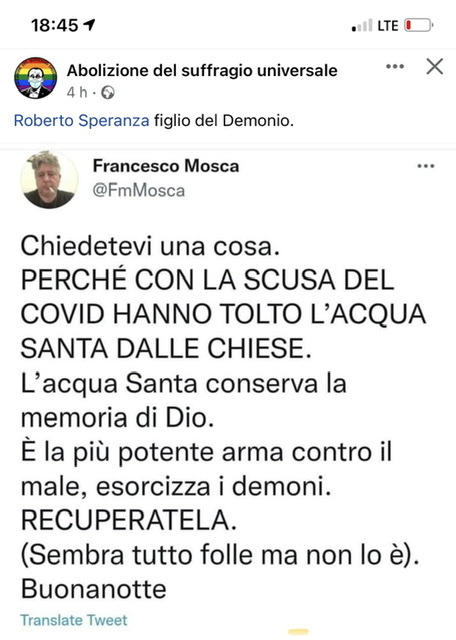Tap the tweet text starting Chiedetevi una cosa
The height and width of the screenshot is (640, 456).
point(224,418)
